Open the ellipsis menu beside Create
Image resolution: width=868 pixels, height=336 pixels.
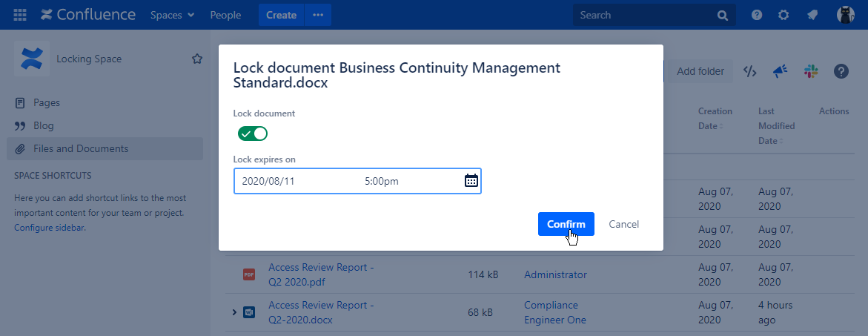(318, 15)
